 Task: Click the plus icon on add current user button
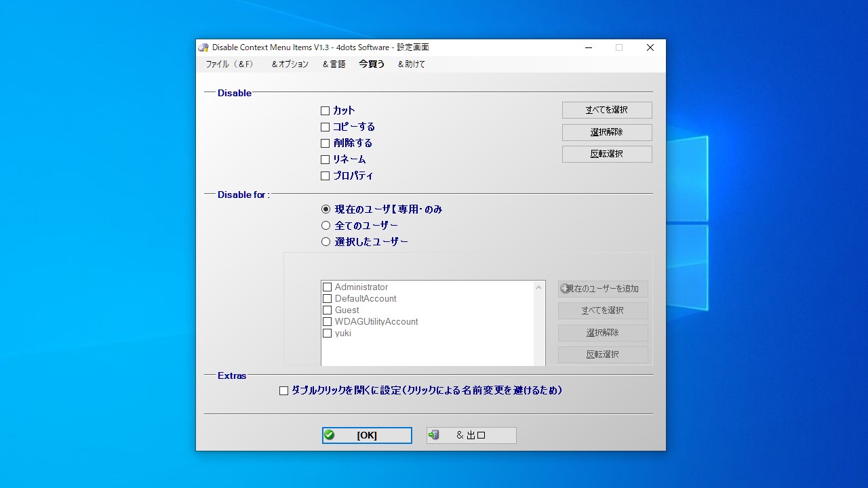point(564,289)
